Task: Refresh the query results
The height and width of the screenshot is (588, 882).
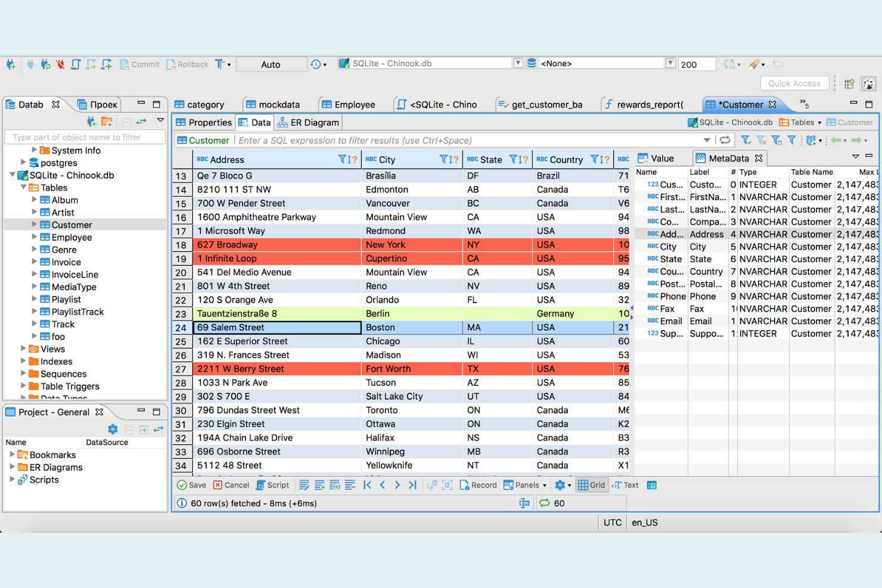Action: coord(725,139)
